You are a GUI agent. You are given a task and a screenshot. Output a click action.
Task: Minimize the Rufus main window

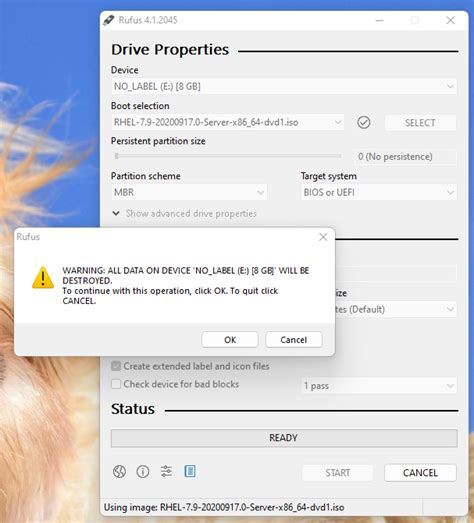[380, 20]
